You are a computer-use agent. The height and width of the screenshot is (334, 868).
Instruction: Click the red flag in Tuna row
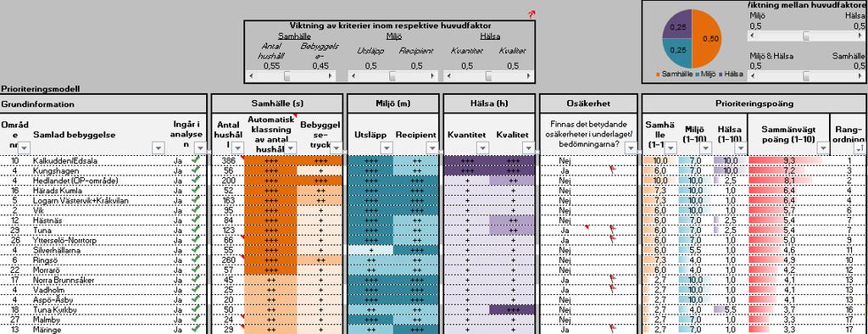point(612,230)
